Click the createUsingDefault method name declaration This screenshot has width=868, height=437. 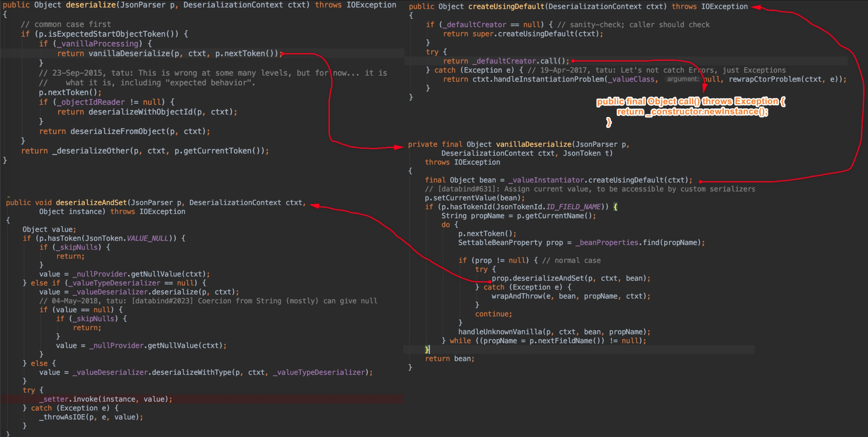tap(506, 7)
